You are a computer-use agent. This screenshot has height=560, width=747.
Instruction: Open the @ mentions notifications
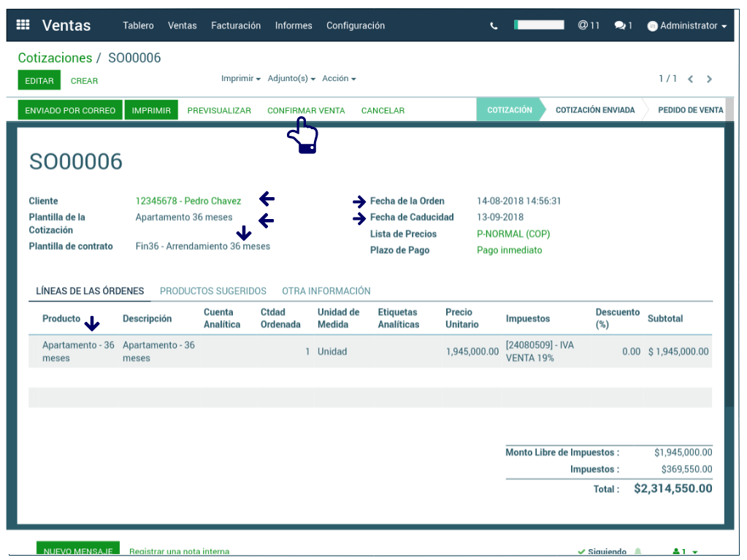pos(588,26)
